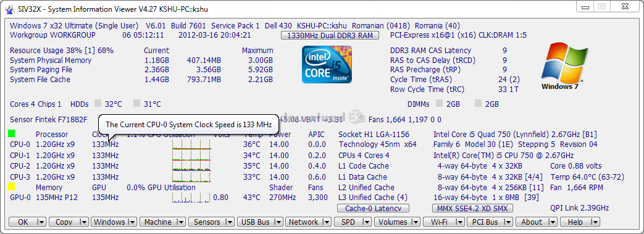Expand the dropdown arrow beside Machine

(x=181, y=222)
